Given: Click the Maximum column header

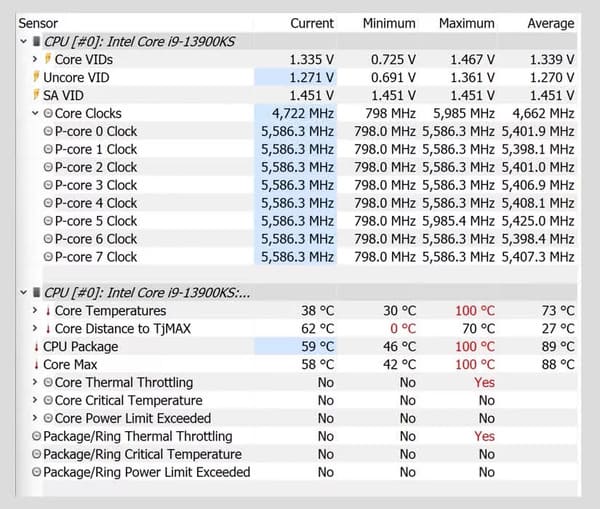Looking at the screenshot, I should 466,23.
